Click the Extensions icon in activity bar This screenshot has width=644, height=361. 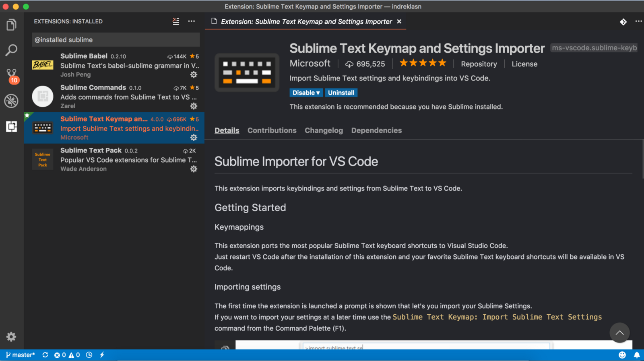tap(11, 126)
